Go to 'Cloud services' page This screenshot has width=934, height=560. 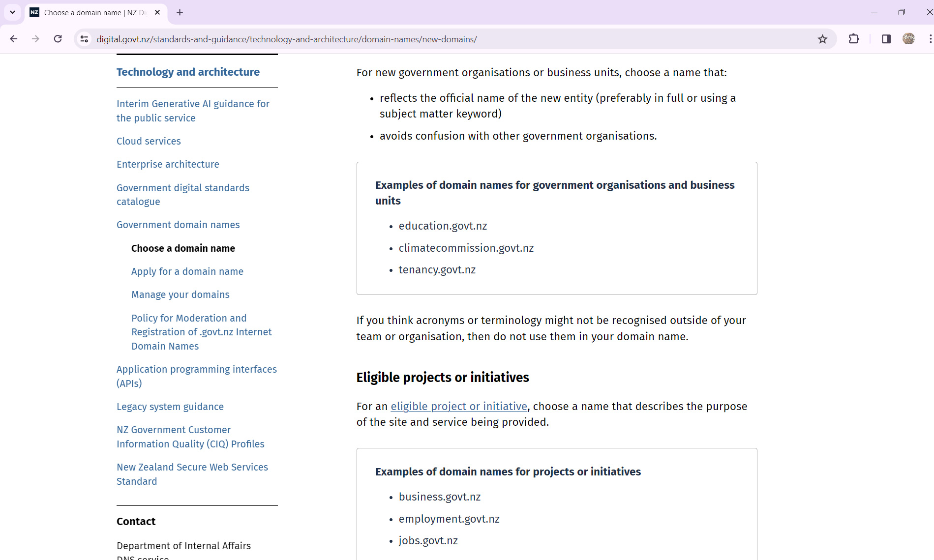(x=149, y=141)
